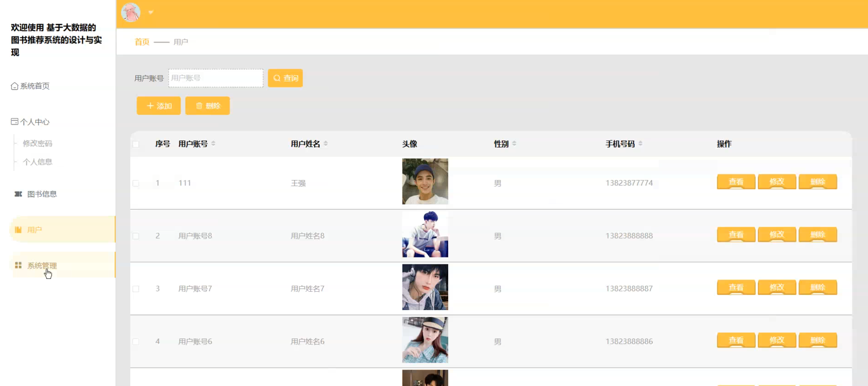Collapse the 个人中心 menu
The width and height of the screenshot is (868, 386).
(x=35, y=122)
